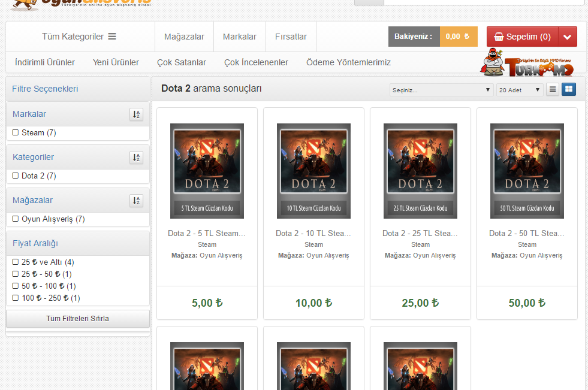Click the TurkMMO forum banner logo
The image size is (588, 390).
pos(527,62)
